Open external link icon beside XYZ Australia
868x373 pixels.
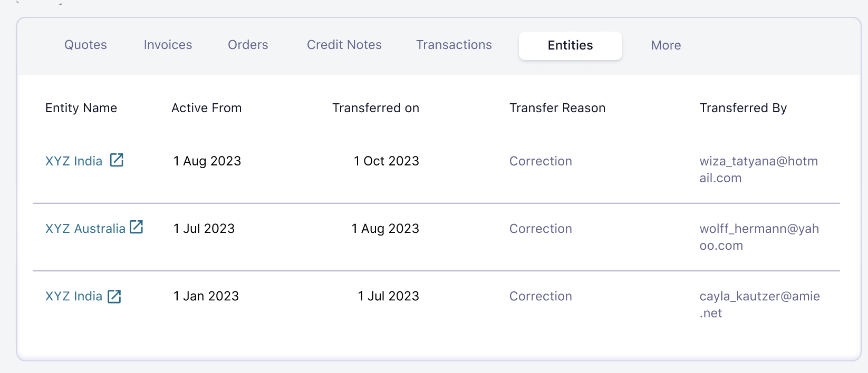(x=137, y=227)
